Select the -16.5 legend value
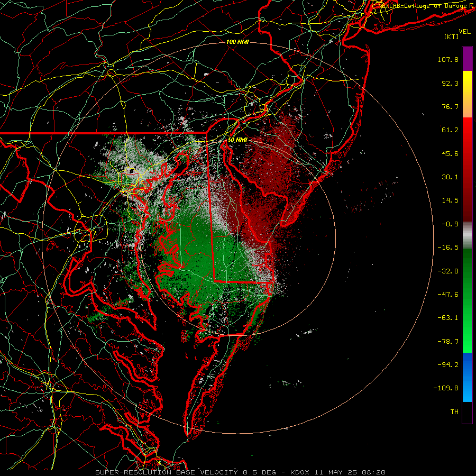Image resolution: width=476 pixels, height=476 pixels. point(448,248)
